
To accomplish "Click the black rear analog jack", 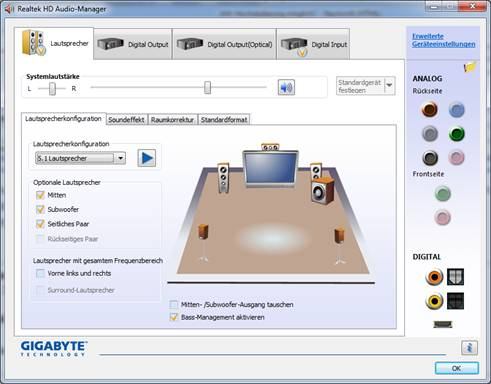I will pos(430,158).
